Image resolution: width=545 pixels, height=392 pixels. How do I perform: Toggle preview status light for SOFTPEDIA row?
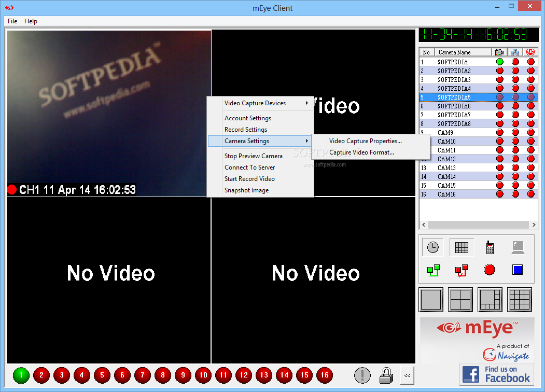pyautogui.click(x=500, y=62)
